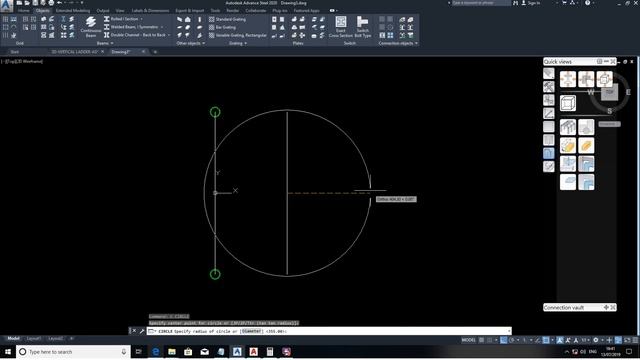
Task: Select Double Channel - Back to Back
Action: pos(134,35)
